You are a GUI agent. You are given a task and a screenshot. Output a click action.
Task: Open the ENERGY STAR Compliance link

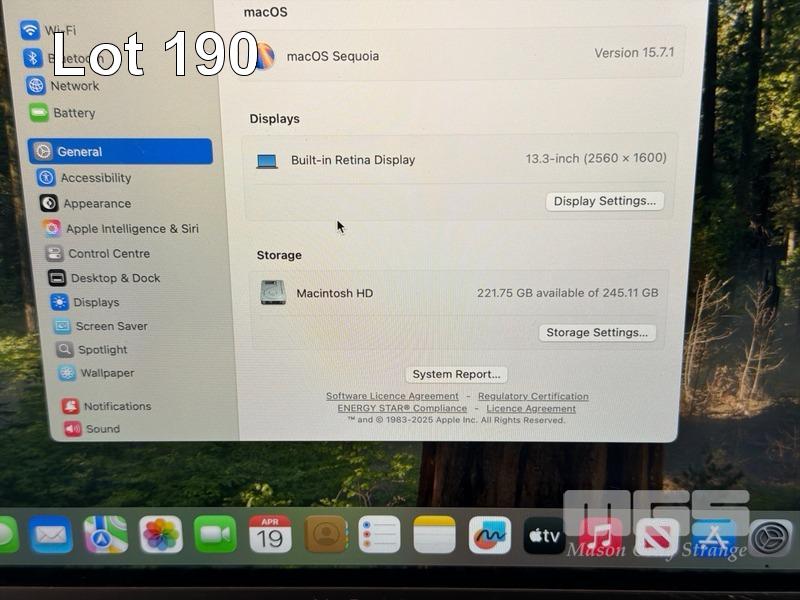click(x=402, y=408)
